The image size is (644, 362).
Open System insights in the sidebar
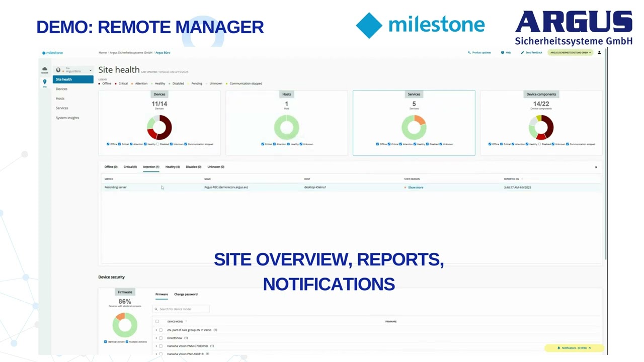coord(67,118)
